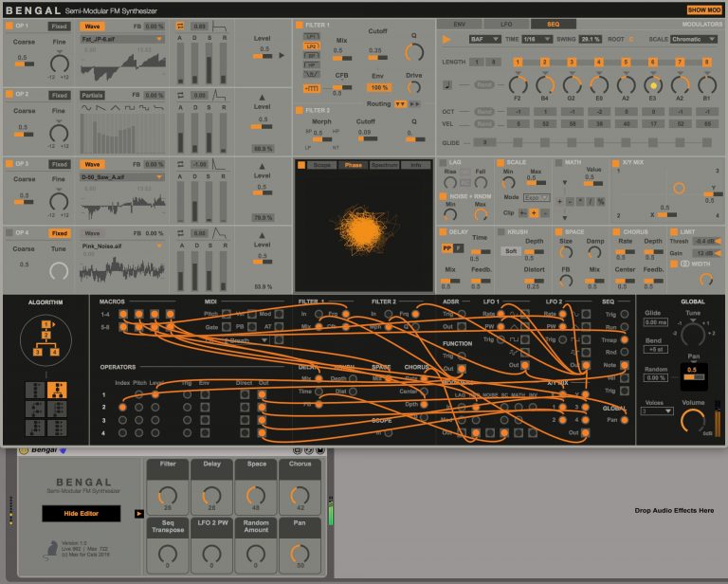Open the Scale Mode Expo dropdown
This screenshot has width=728, height=584.
coord(537,198)
